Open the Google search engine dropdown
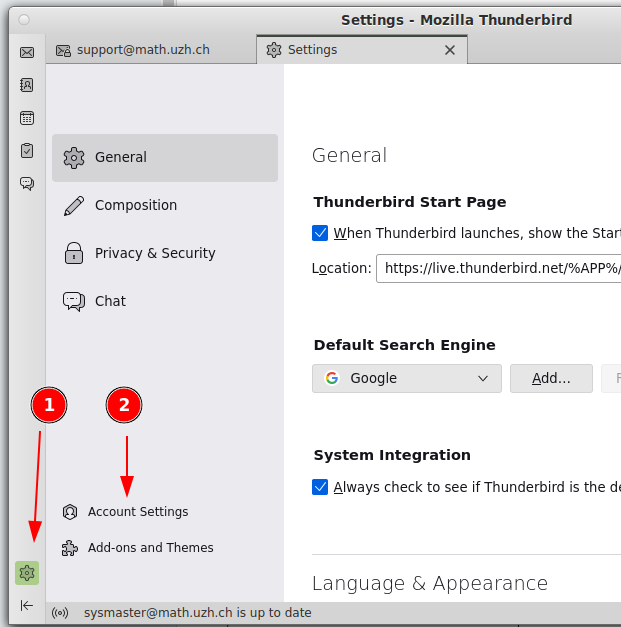621x627 pixels. [407, 378]
